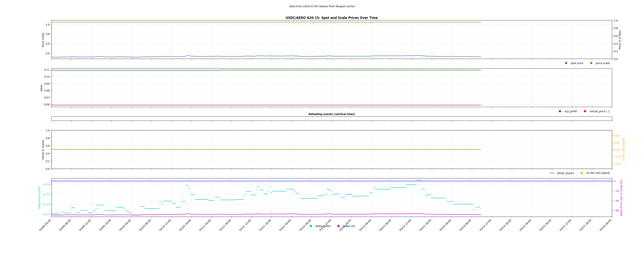Click the Data from 2026-03-09 header text
Screen dimensions: 644x255
pos(322,6)
